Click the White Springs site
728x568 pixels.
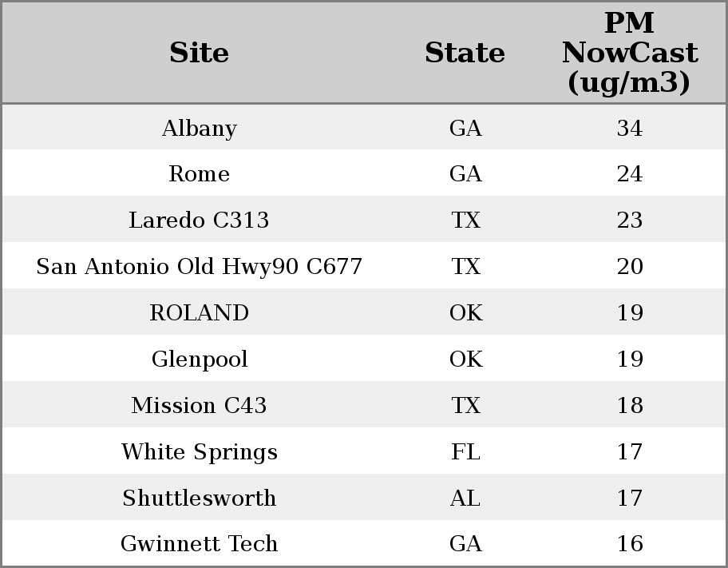pyautogui.click(x=200, y=452)
